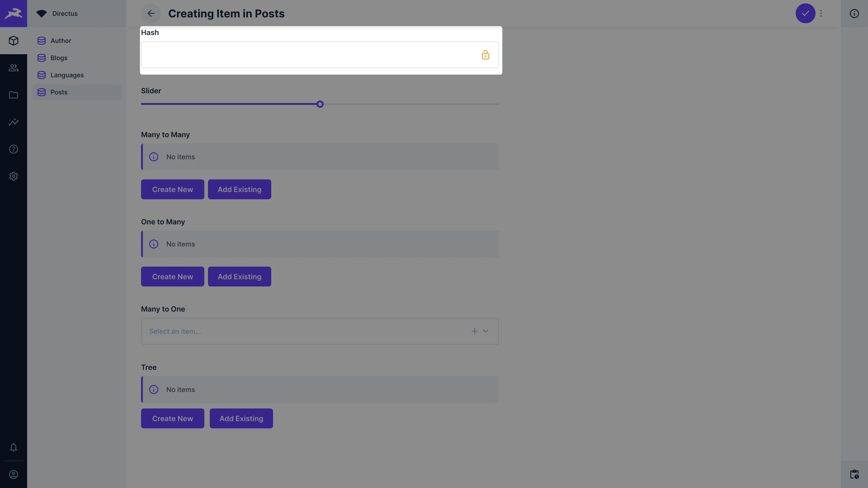Click the Author collection icon
Viewport: 868px width, 488px height.
click(42, 40)
